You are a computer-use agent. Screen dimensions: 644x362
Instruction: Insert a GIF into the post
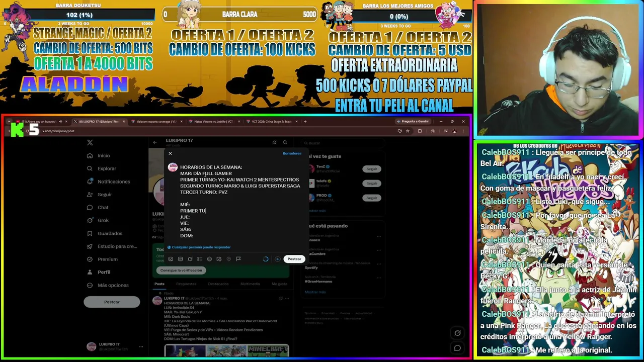180,259
